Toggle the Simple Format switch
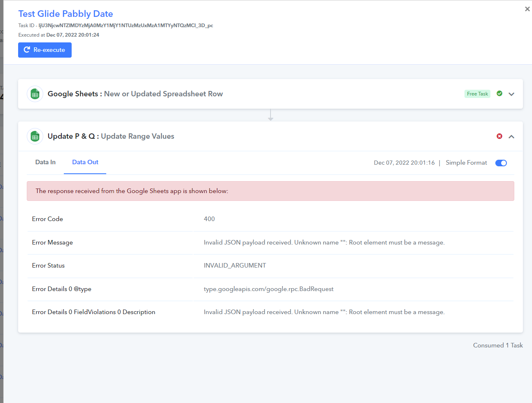 point(501,163)
